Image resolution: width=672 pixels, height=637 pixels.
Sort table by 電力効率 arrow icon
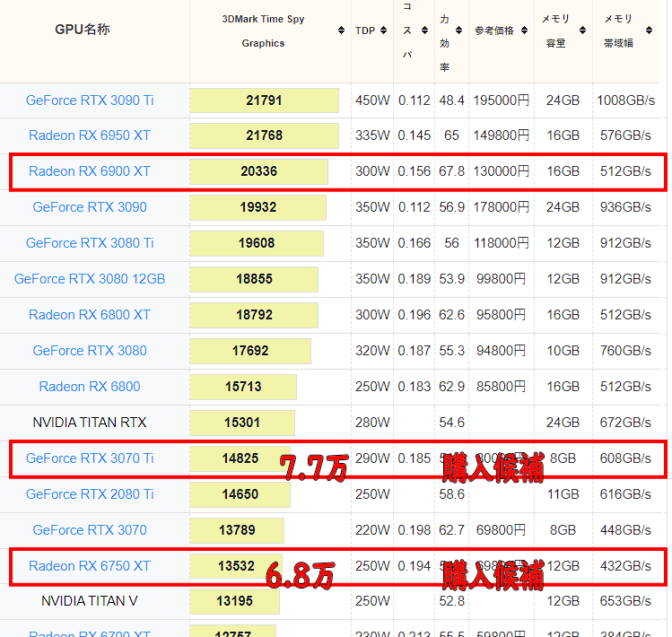coord(459,31)
